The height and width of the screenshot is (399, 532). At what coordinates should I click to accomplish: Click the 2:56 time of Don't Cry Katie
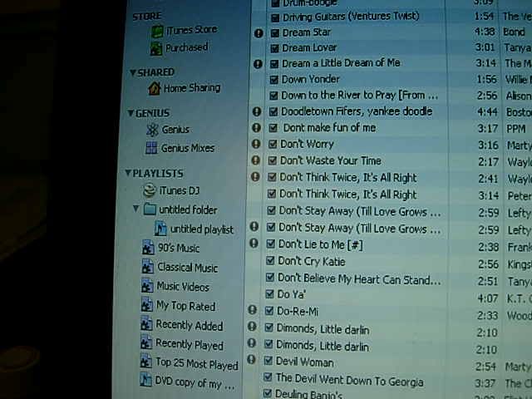[x=488, y=264]
